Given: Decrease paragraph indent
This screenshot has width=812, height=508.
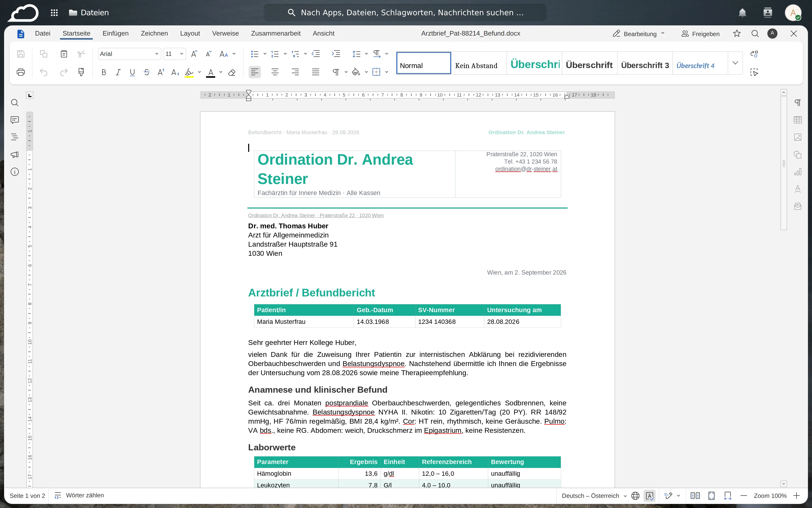Looking at the screenshot, I should [316, 54].
